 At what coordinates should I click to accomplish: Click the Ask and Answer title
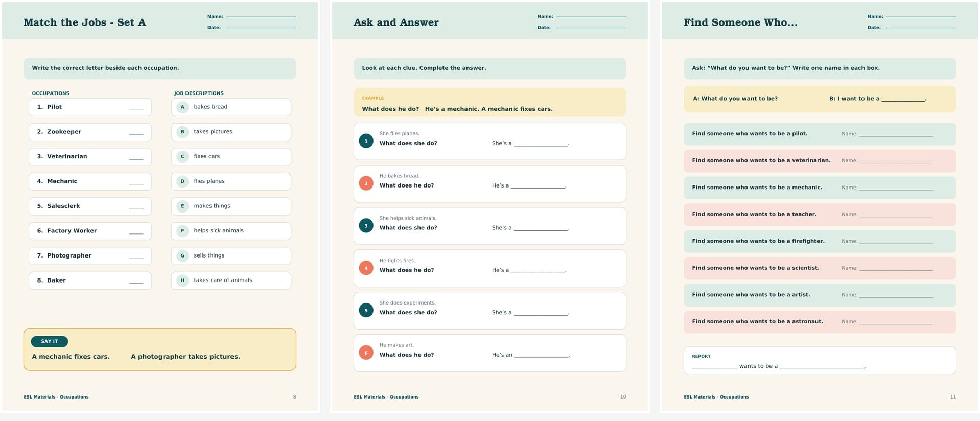(396, 22)
